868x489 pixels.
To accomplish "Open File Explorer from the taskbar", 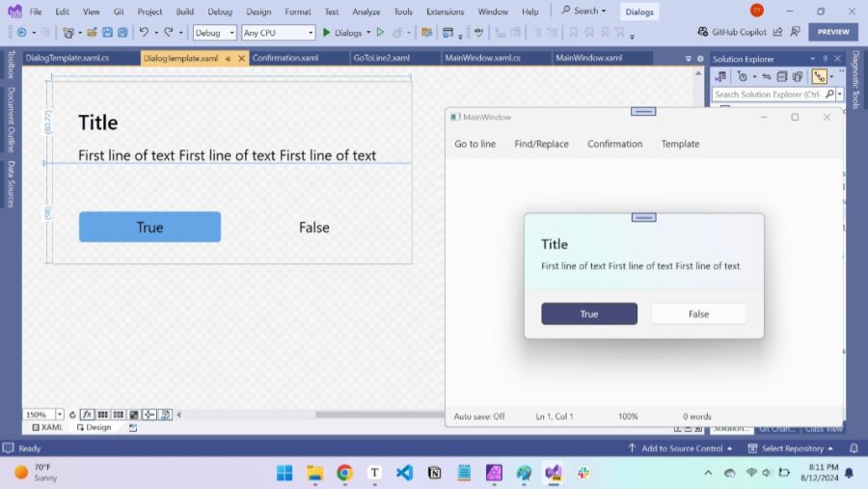I will click(314, 473).
